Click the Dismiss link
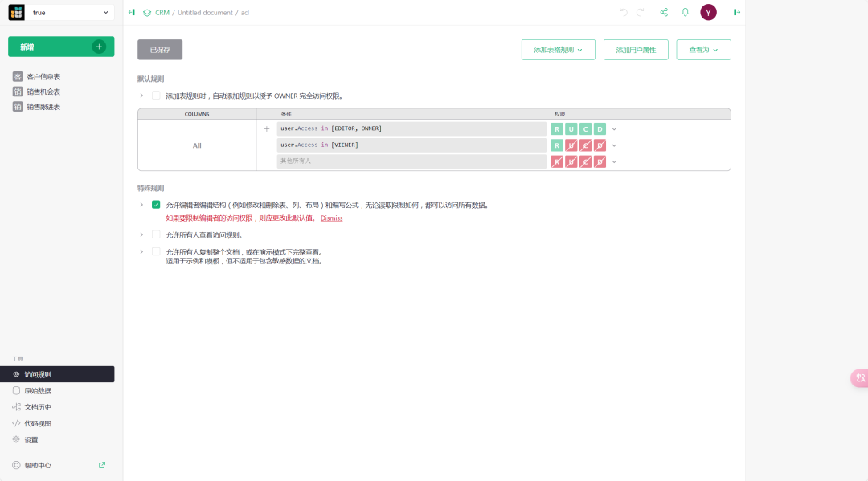The image size is (868, 481). pyautogui.click(x=331, y=218)
